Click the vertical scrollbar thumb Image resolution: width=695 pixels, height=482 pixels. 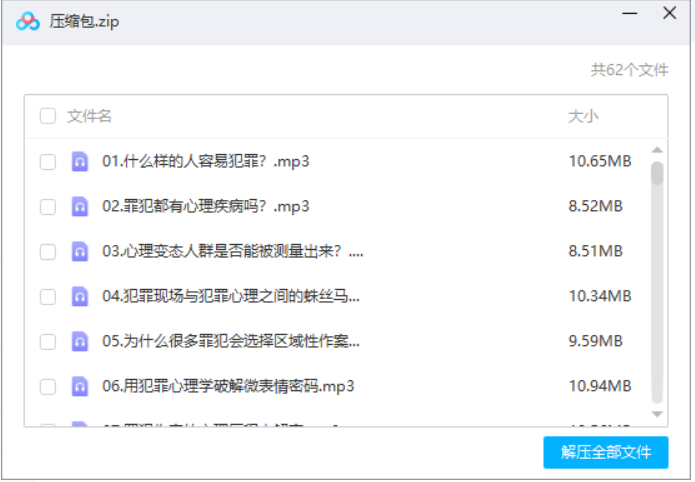657,174
